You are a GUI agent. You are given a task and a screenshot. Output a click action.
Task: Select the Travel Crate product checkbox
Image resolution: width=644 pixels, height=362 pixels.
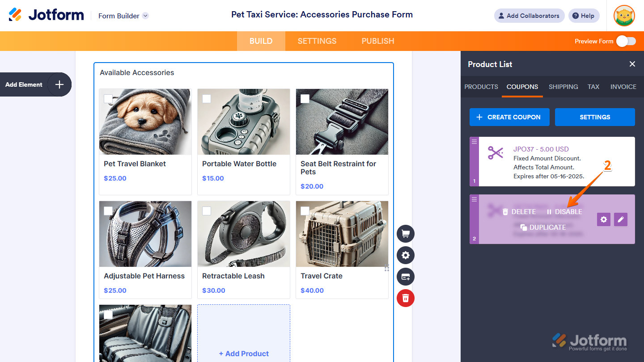[305, 210]
